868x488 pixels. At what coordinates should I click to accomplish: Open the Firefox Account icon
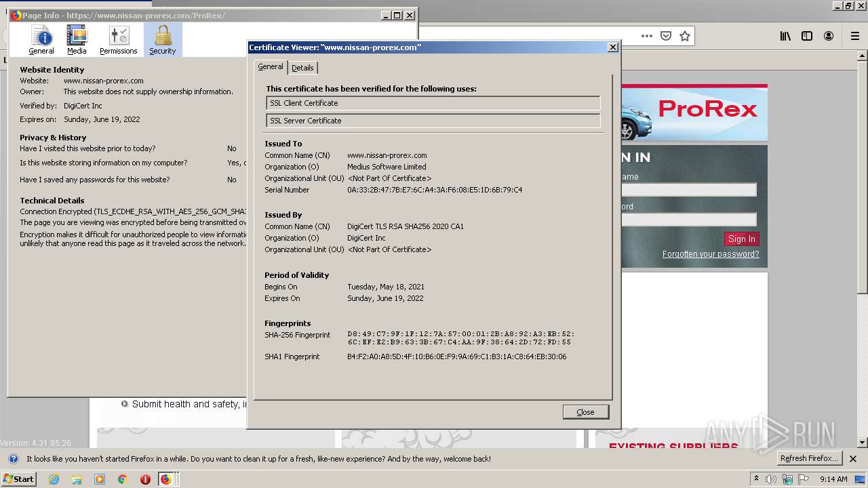(829, 36)
